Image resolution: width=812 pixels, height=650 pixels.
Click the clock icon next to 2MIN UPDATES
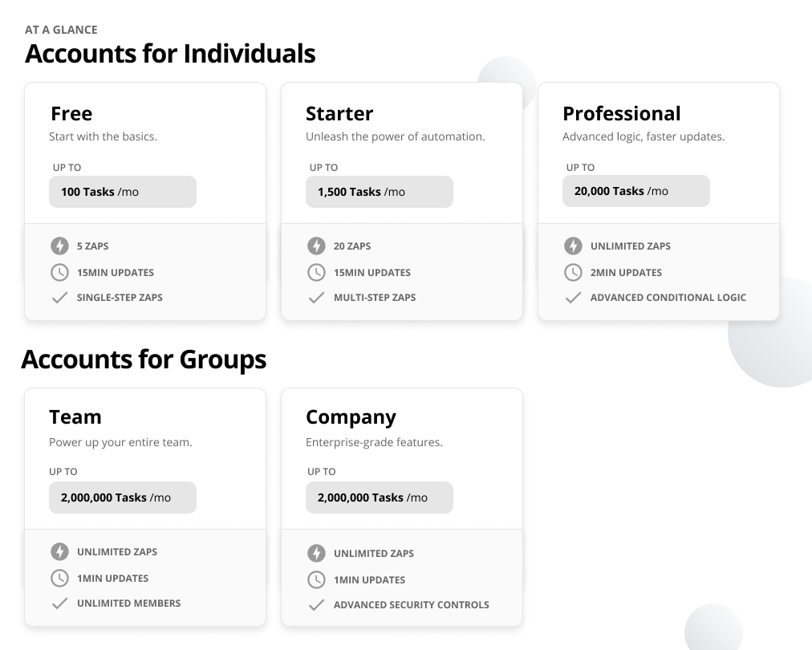pos(574,273)
